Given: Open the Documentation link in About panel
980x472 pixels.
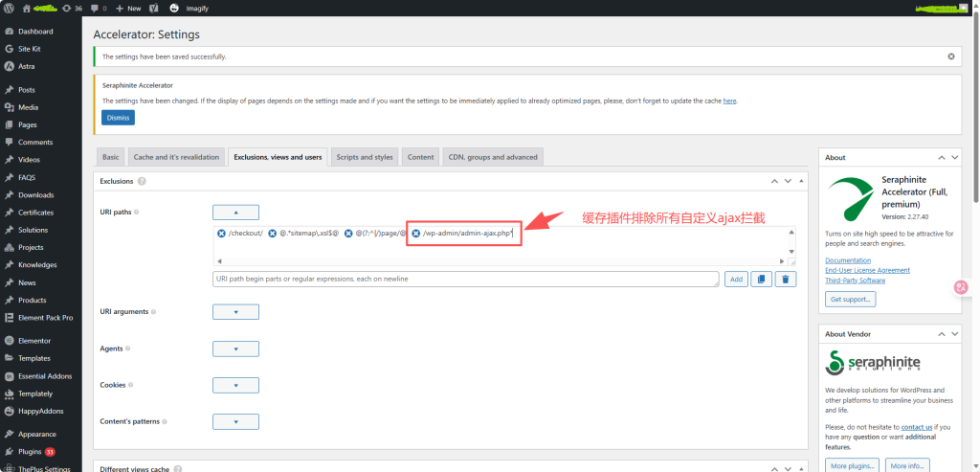Looking at the screenshot, I should 850,260.
